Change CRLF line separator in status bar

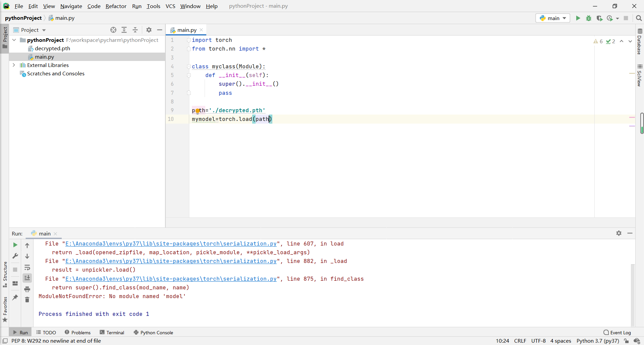tap(520, 341)
